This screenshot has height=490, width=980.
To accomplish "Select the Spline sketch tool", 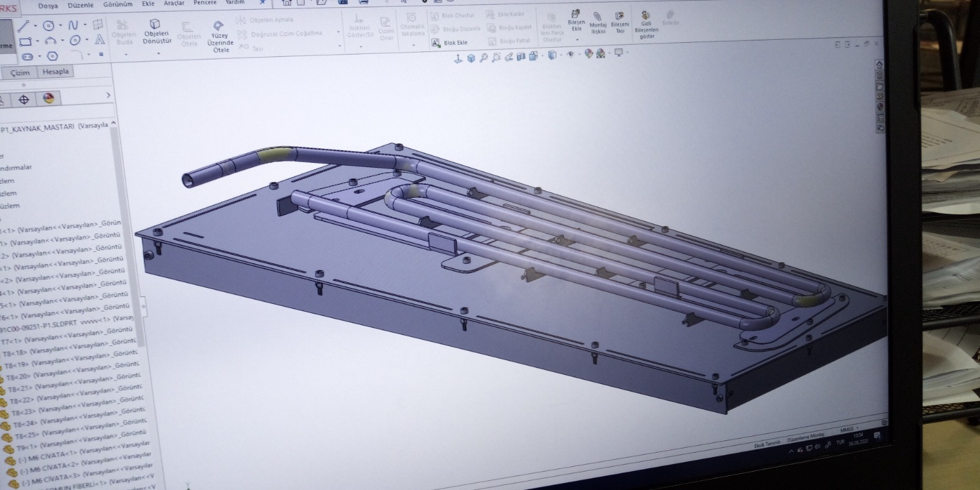I will click(73, 25).
